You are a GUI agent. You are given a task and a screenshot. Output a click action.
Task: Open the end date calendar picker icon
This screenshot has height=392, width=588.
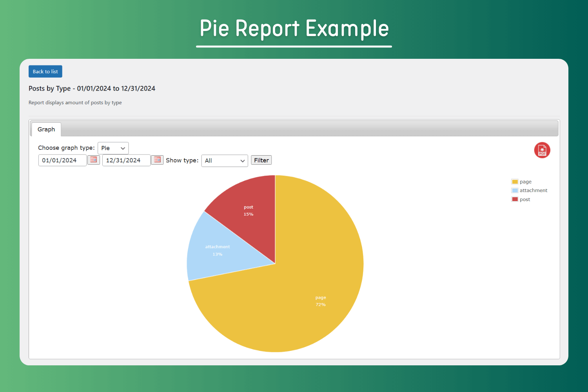coord(157,160)
